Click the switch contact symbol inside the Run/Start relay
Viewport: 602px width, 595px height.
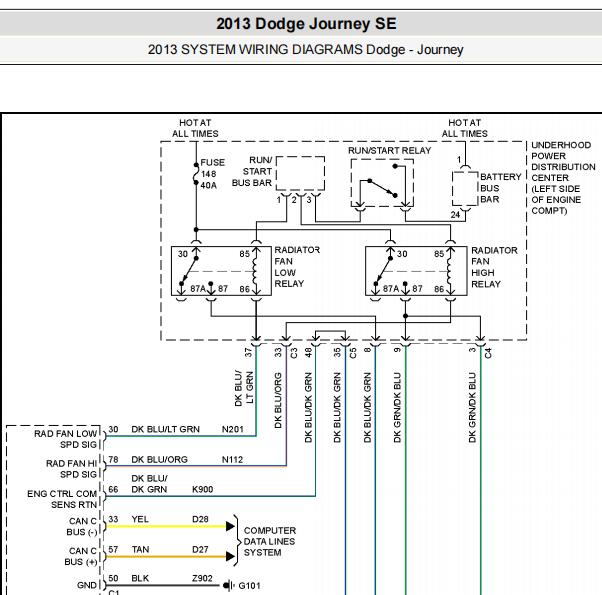(x=382, y=188)
